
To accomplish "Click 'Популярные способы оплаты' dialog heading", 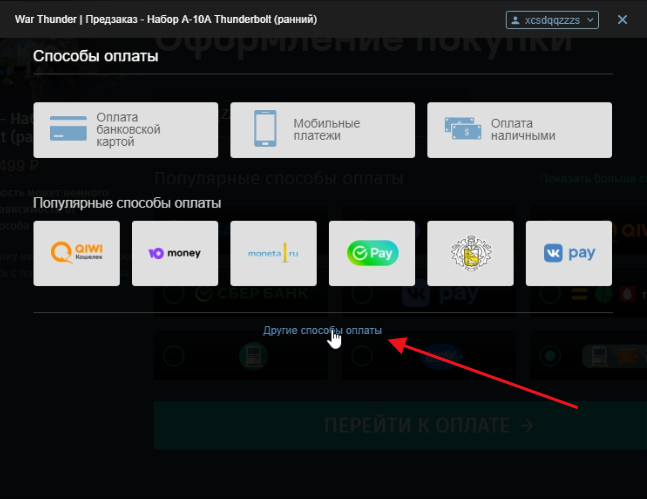I will 127,203.
